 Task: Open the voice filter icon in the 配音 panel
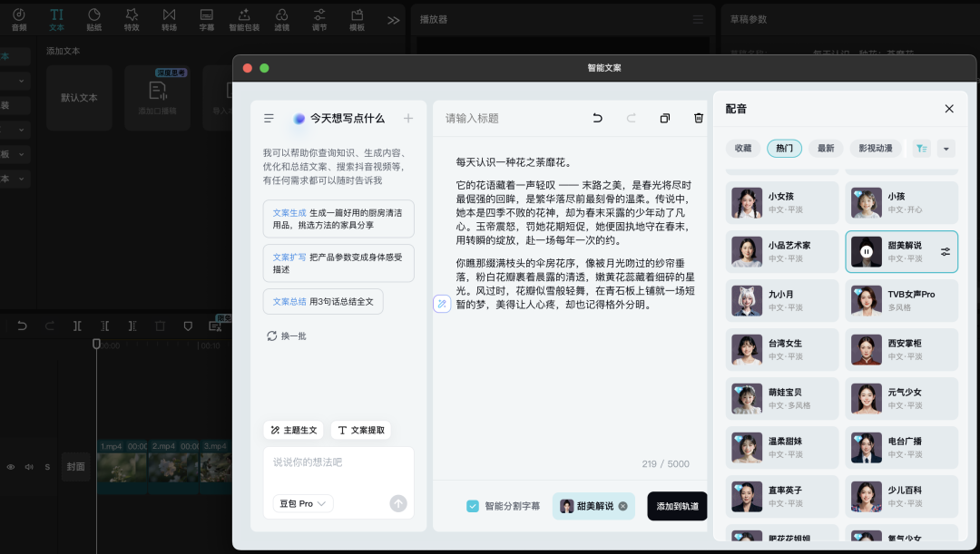click(921, 149)
